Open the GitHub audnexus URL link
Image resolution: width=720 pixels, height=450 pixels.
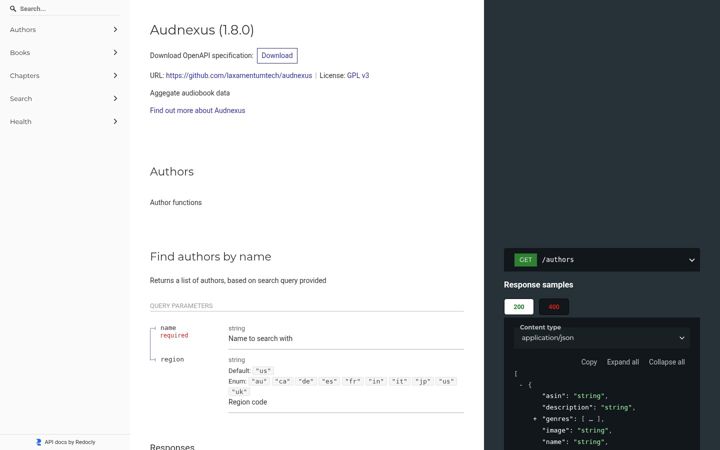239,75
